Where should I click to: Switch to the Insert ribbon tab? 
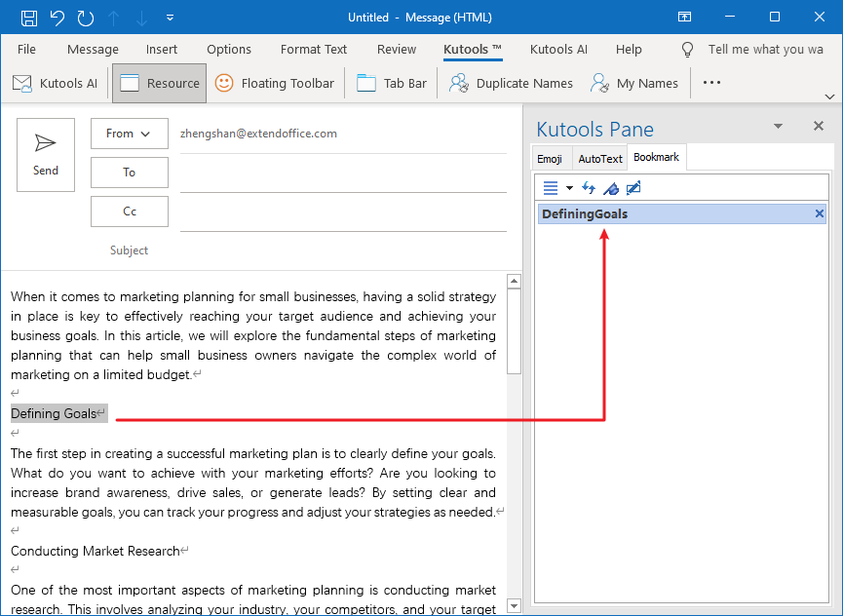(161, 50)
